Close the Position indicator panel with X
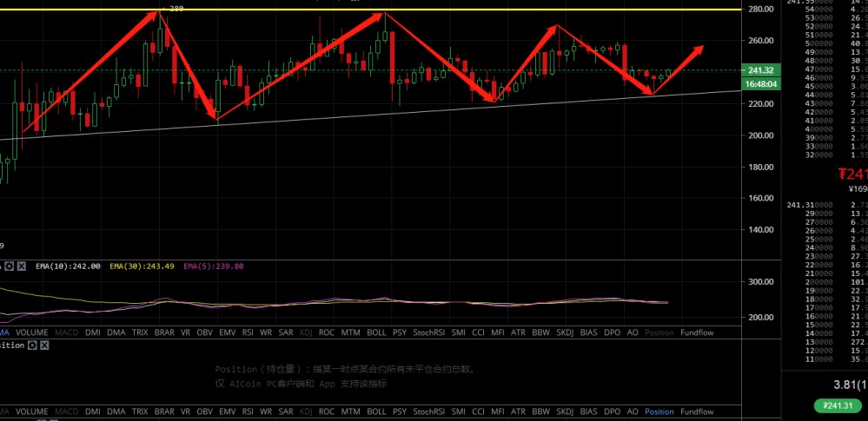The width and height of the screenshot is (868, 421). (44, 345)
